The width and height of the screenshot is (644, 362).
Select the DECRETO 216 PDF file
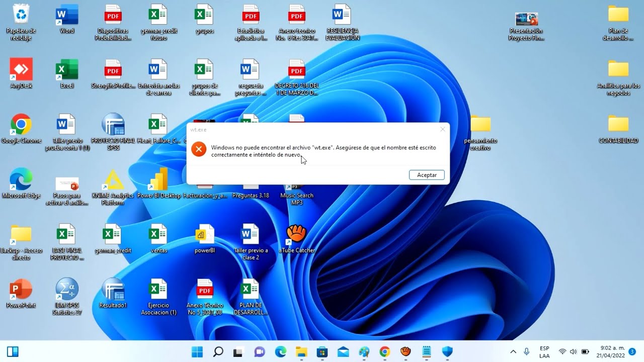coord(297,77)
